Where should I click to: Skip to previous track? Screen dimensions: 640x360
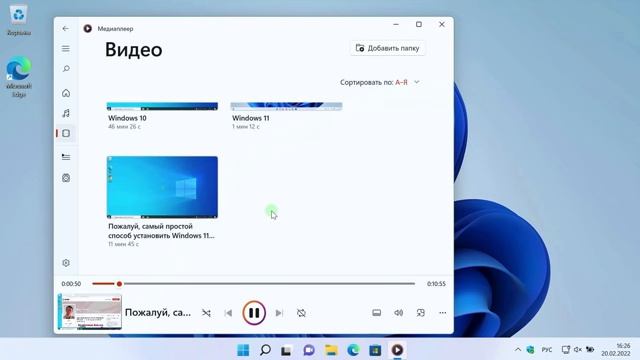(x=228, y=313)
